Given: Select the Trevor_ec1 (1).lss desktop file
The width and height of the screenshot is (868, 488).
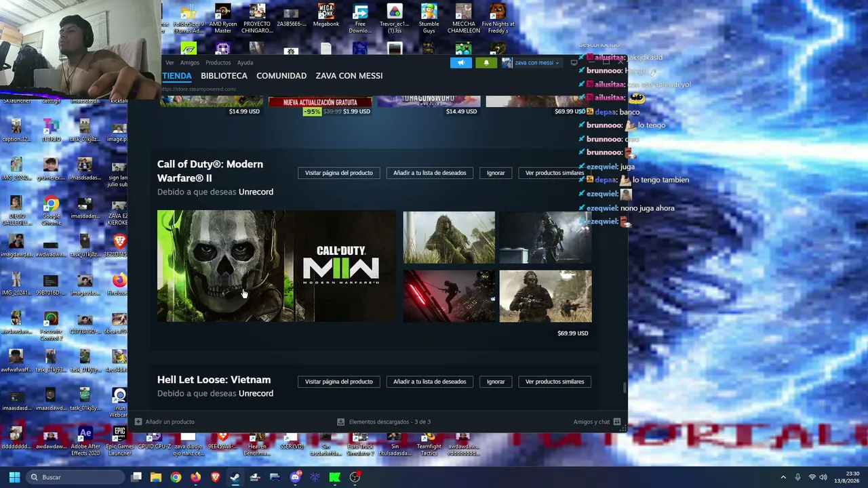Looking at the screenshot, I should pos(394,19).
